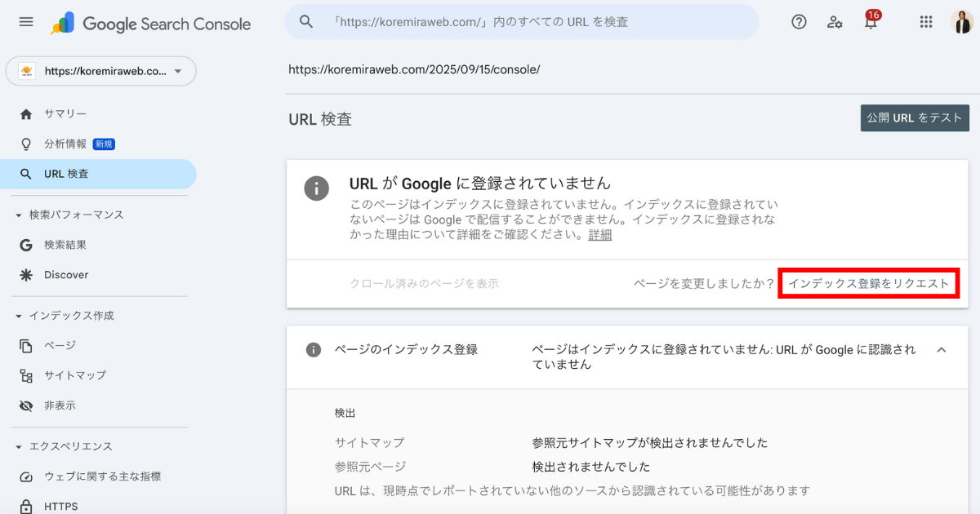Click info icon next to ページのインデックス登録

click(313, 350)
